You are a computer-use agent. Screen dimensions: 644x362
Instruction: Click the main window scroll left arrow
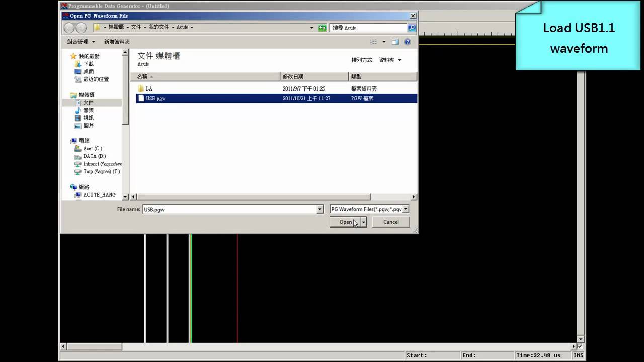point(63,347)
